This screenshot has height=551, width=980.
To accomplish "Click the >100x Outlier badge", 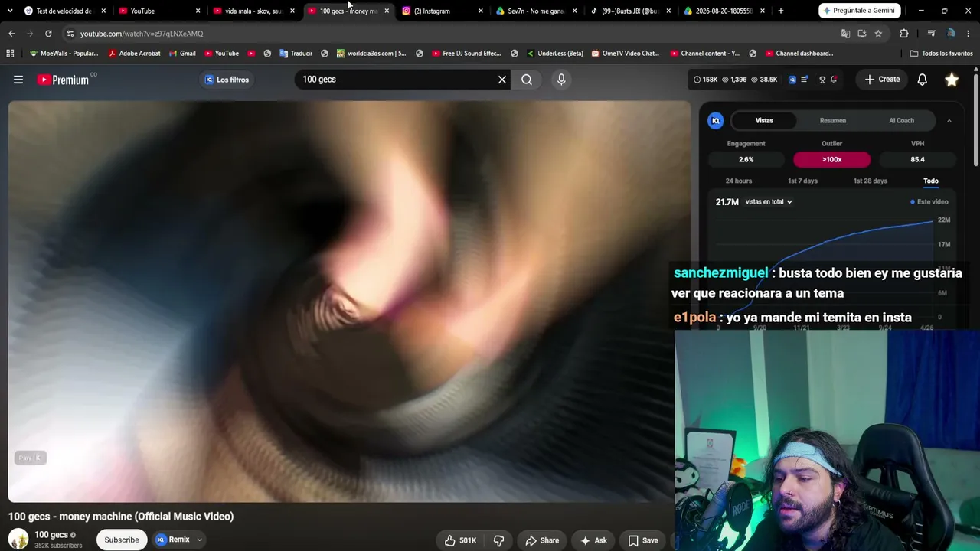I will tap(831, 159).
